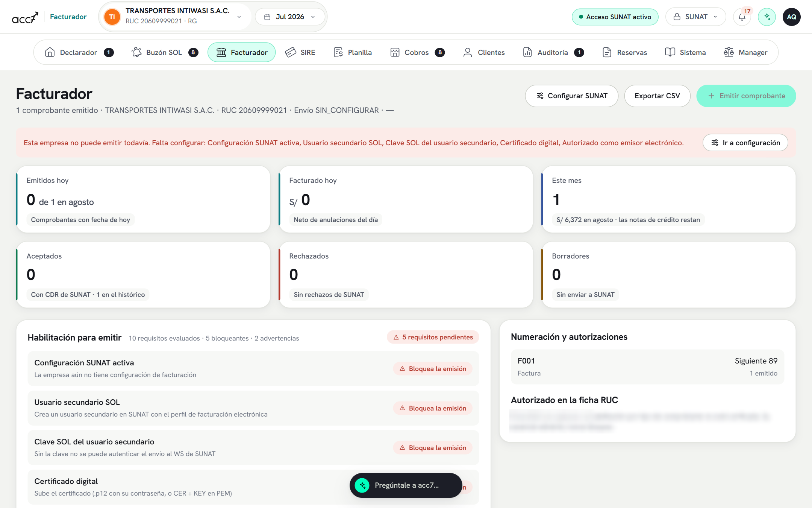
Task: Open the SUNAT dropdown menu
Action: pyautogui.click(x=695, y=17)
